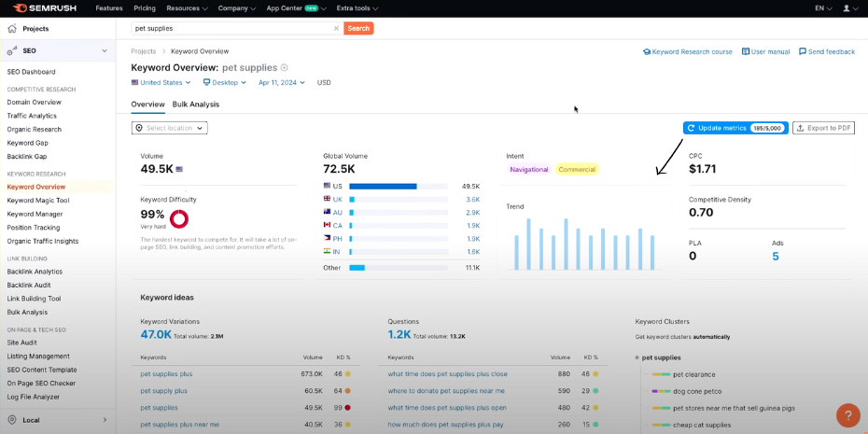The width and height of the screenshot is (868, 434).
Task: Click the Update metrics button
Action: pos(735,128)
